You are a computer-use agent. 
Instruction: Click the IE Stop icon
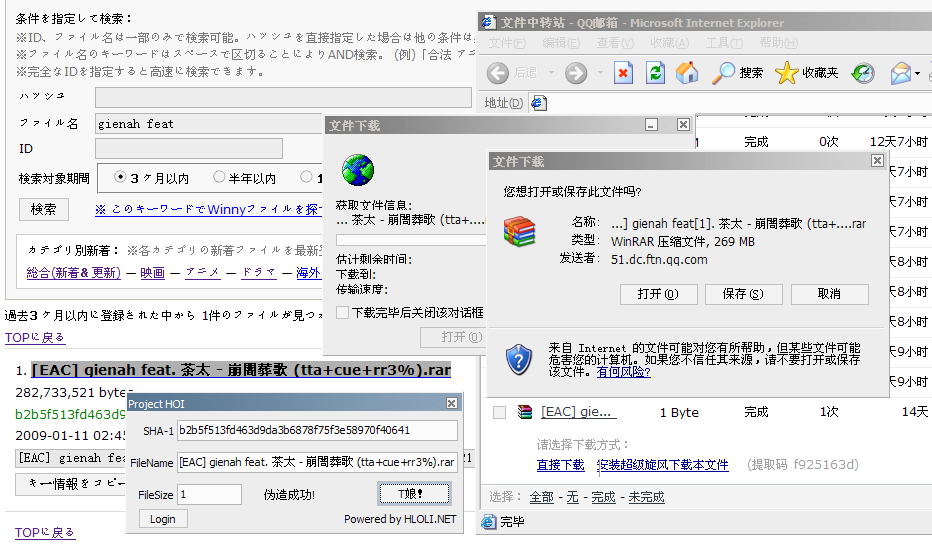(x=623, y=73)
